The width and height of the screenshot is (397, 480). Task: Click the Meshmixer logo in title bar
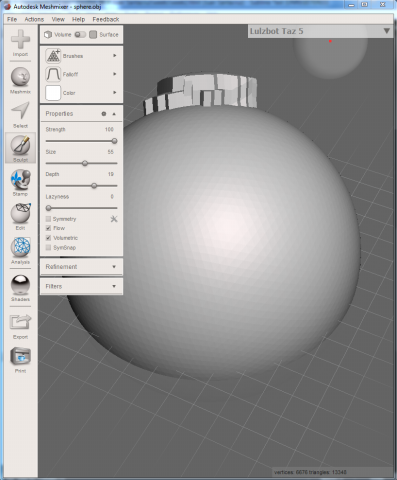click(x=7, y=6)
